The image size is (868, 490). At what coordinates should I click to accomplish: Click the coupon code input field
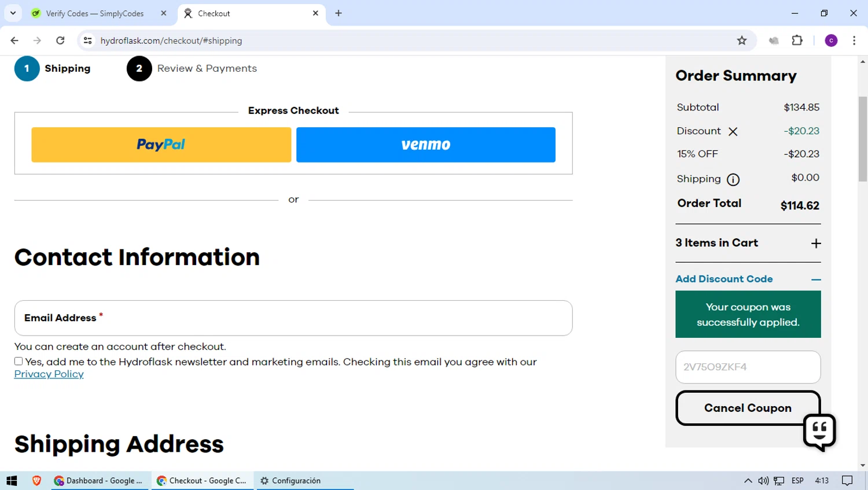(748, 367)
